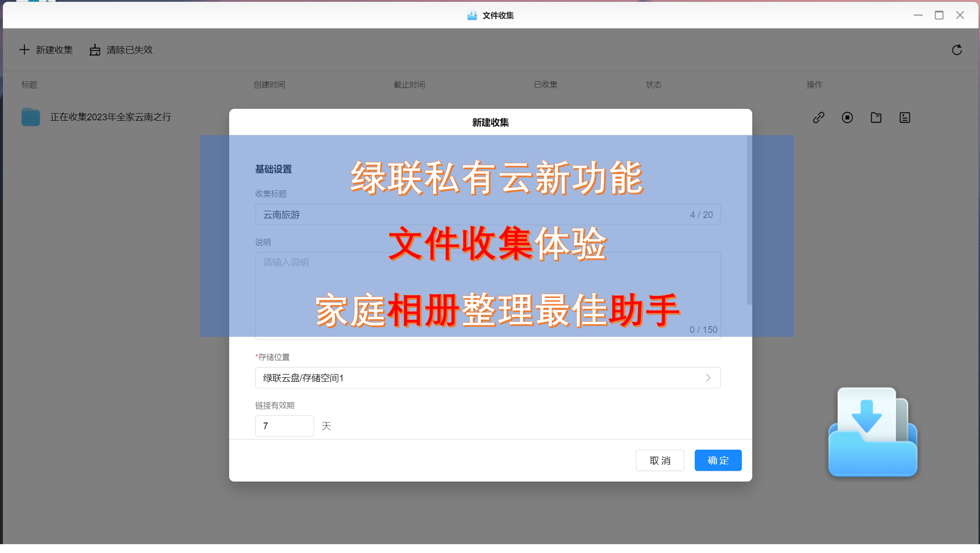
Task: Stop collecting icon in 云南之行 row
Action: (847, 118)
